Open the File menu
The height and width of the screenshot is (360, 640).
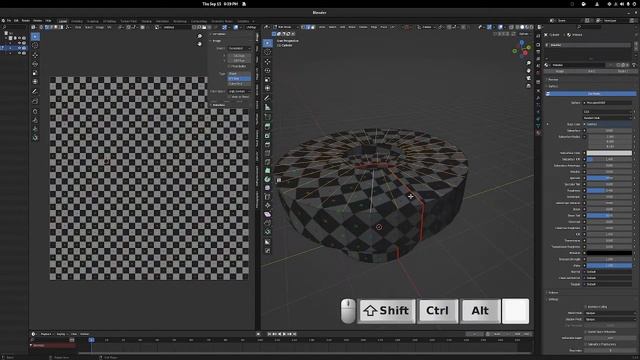9,21
